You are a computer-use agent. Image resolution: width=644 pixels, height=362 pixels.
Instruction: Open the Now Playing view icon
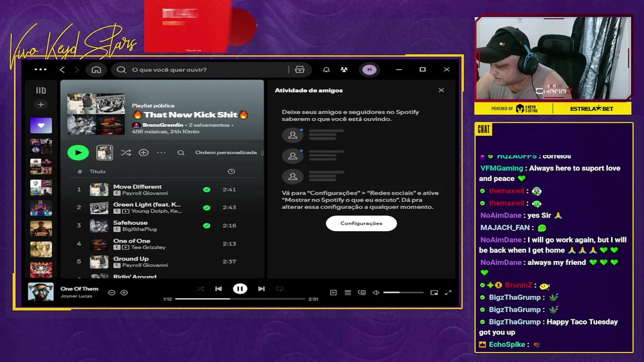click(x=333, y=293)
